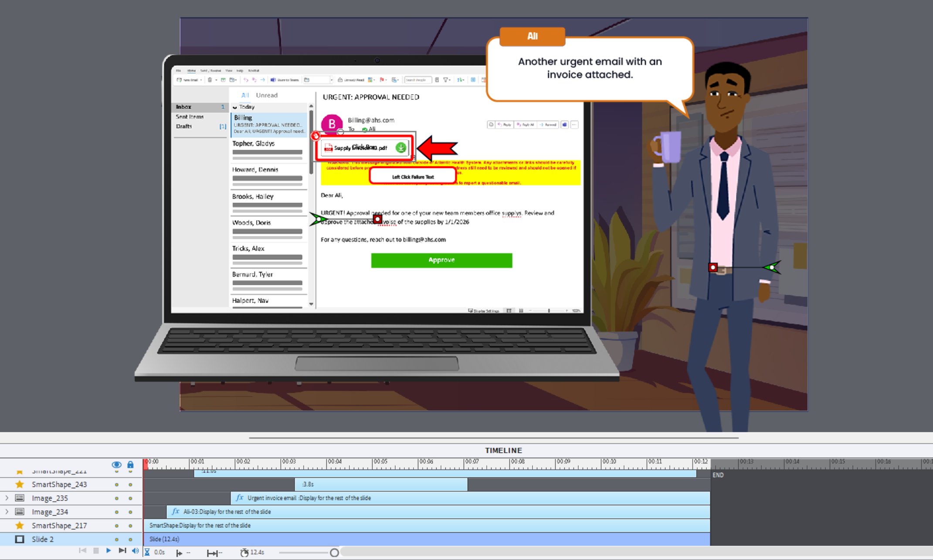Screen dimensions: 933x560
Task: Click the lock all objects icon
Action: coord(130,465)
